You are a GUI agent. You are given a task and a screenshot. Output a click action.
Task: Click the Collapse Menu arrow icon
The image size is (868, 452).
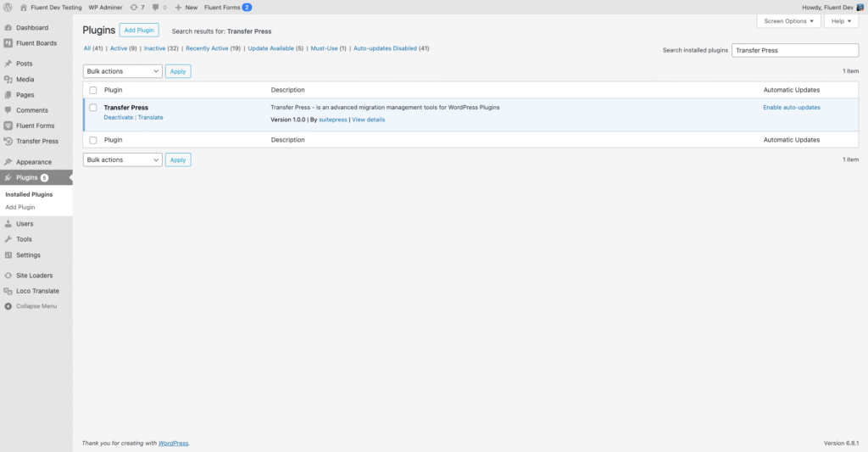point(8,306)
